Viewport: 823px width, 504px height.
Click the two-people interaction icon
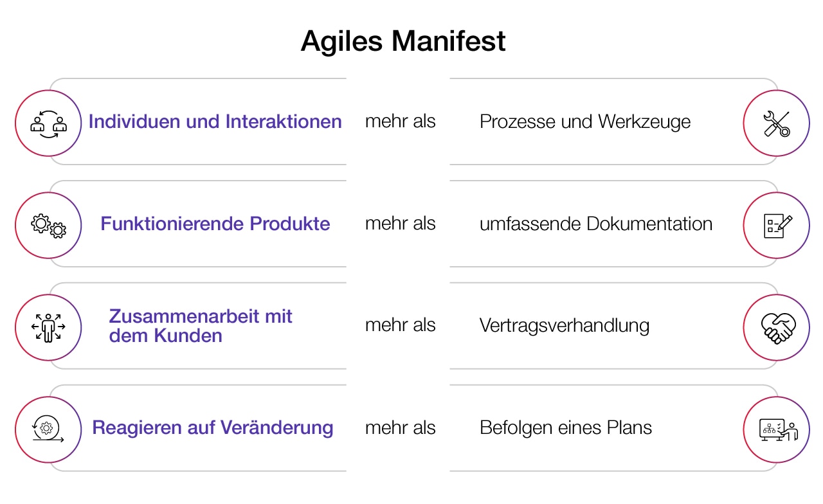pyautogui.click(x=48, y=122)
